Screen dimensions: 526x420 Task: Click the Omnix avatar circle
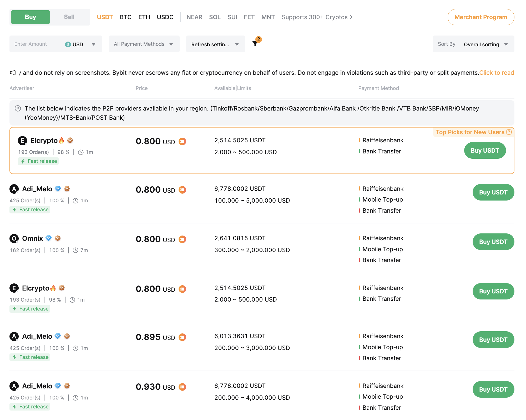pos(14,238)
